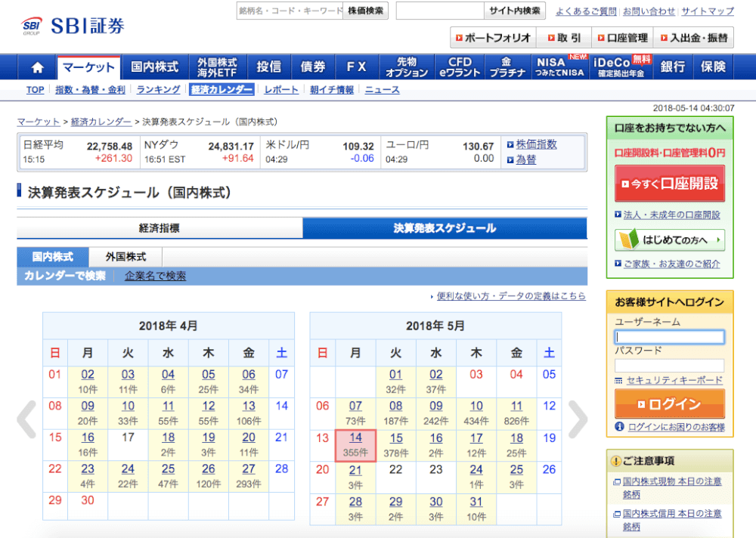The width and height of the screenshot is (756, 538).
Task: Open the 国内株式 navigation menu
Action: click(x=155, y=67)
